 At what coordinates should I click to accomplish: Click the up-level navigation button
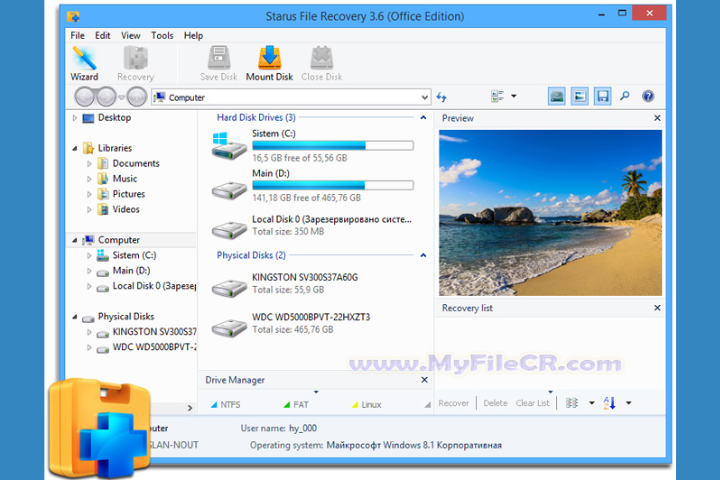point(137,97)
